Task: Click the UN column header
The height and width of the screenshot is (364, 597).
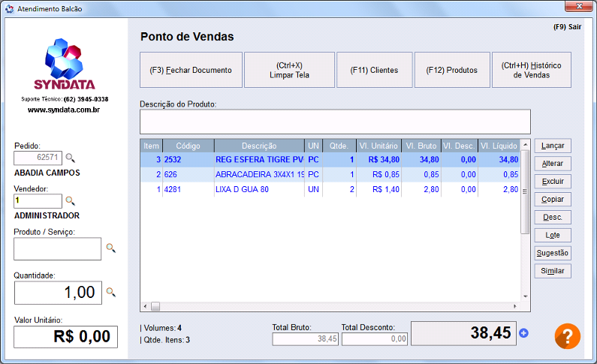Action: pos(313,146)
